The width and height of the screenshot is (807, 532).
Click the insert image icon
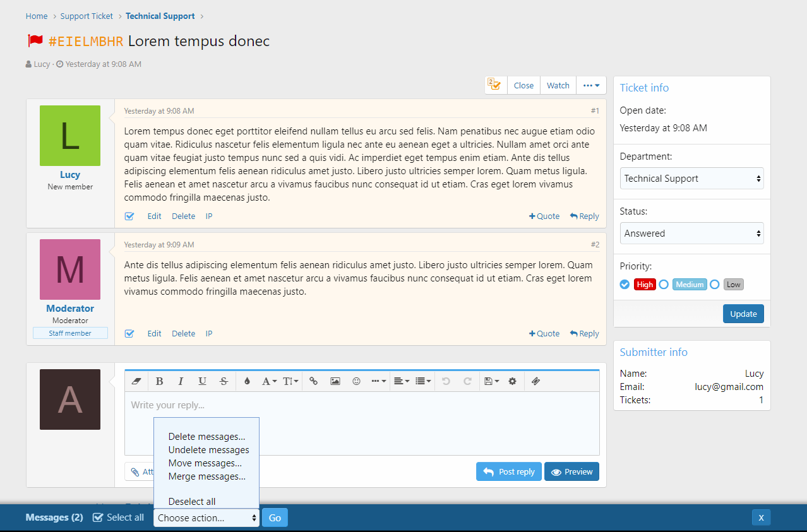click(335, 381)
